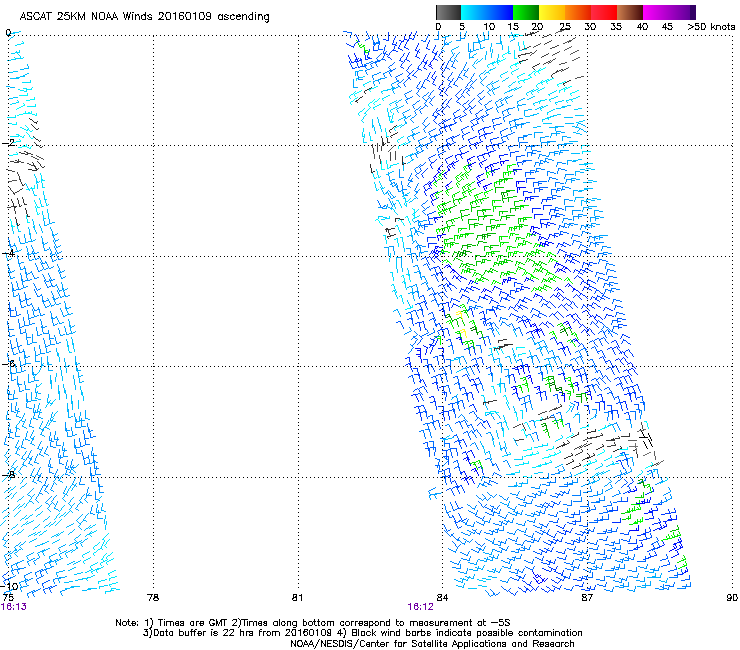This screenshot has width=740, height=650.
Task: Click the longitude label '78'
Action: point(153,598)
